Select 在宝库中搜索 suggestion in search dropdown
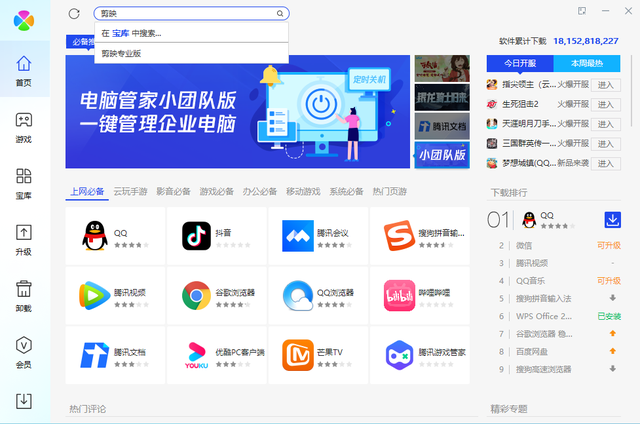This screenshot has height=424, width=640. pos(191,33)
